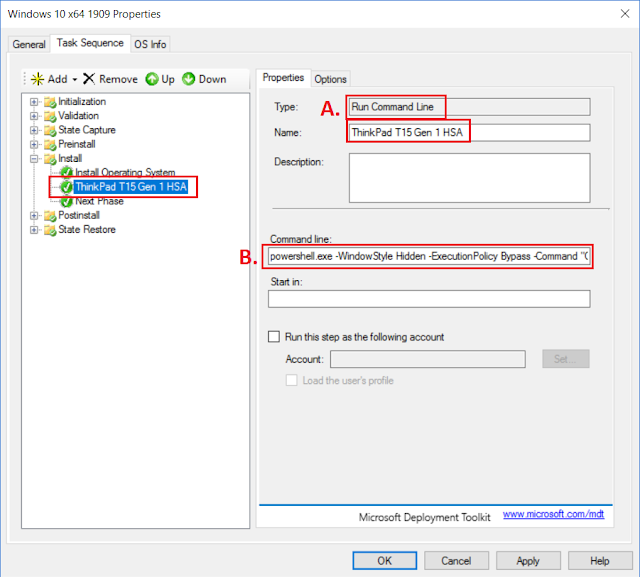Select the Postinstall tree label
This screenshot has width=640, height=577.
point(79,215)
